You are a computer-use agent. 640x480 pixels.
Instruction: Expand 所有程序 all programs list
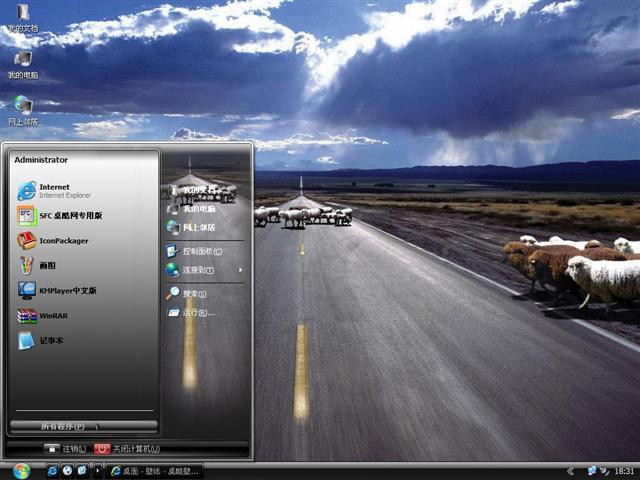pyautogui.click(x=84, y=426)
